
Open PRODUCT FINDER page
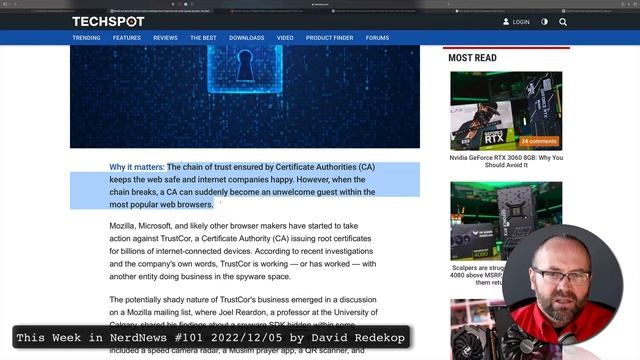329,38
